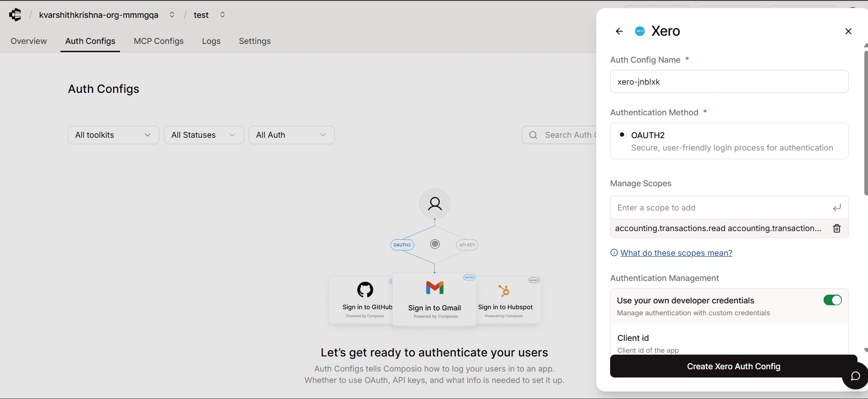
Task: Click the Manage Scopes heading
Action: pyautogui.click(x=640, y=183)
